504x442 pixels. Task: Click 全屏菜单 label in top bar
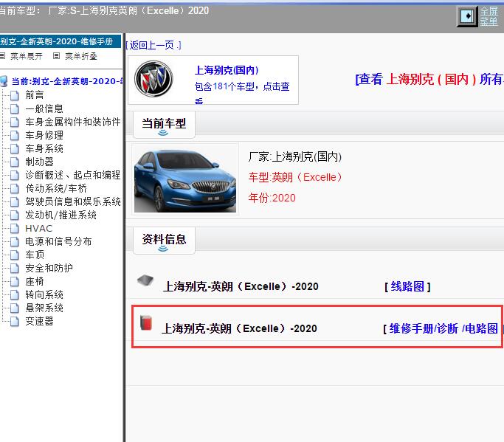[489, 16]
